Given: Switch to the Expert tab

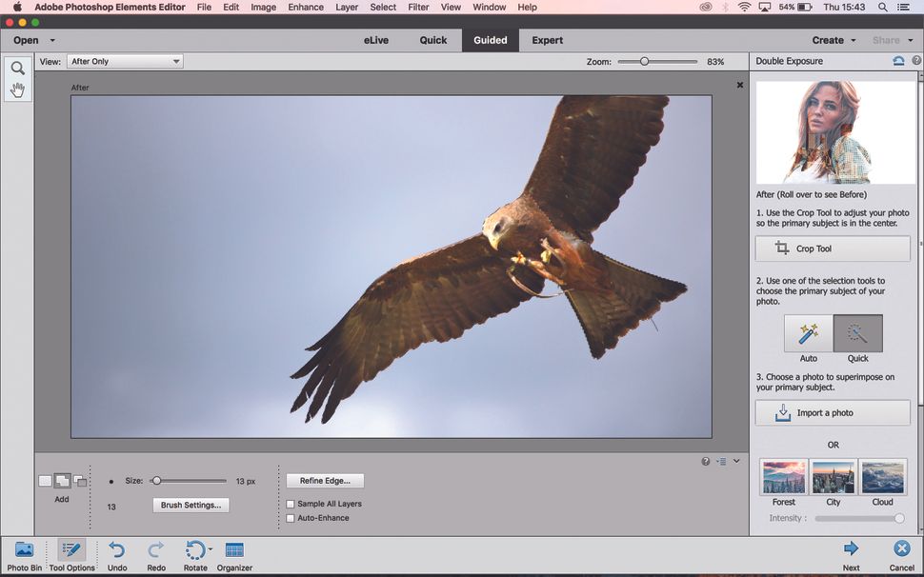Looking at the screenshot, I should (x=546, y=40).
